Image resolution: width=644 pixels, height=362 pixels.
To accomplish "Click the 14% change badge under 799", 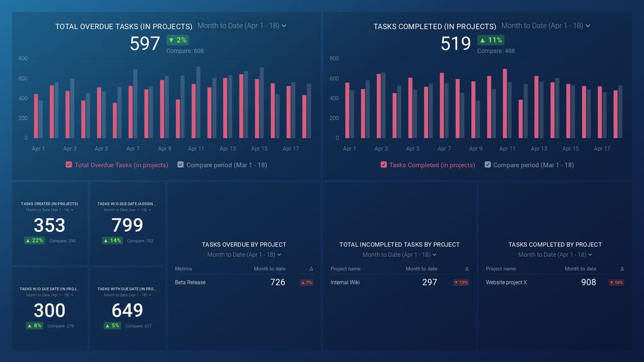I will tap(112, 241).
